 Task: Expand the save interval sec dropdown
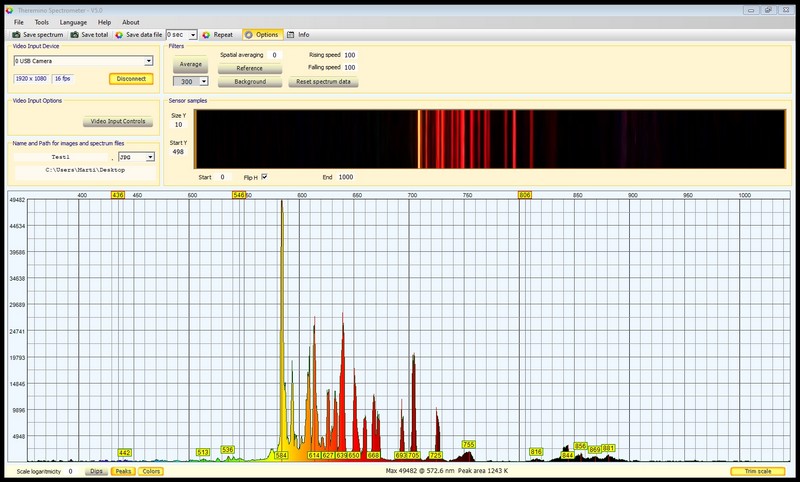click(193, 34)
